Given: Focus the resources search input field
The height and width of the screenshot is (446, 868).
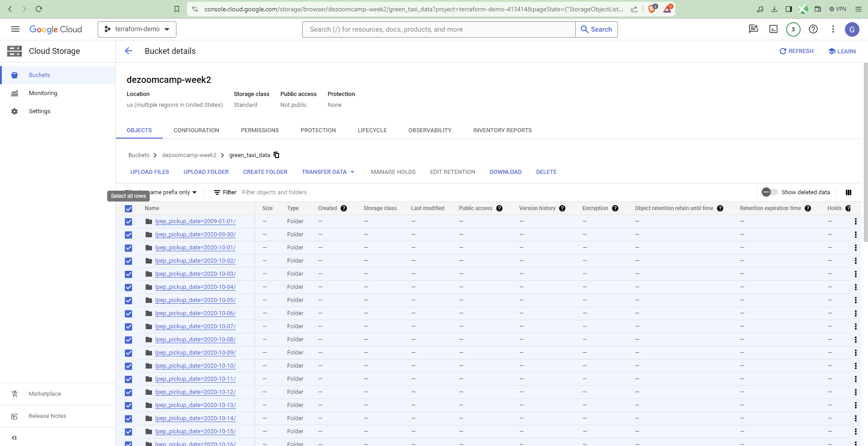Looking at the screenshot, I should pos(439,29).
